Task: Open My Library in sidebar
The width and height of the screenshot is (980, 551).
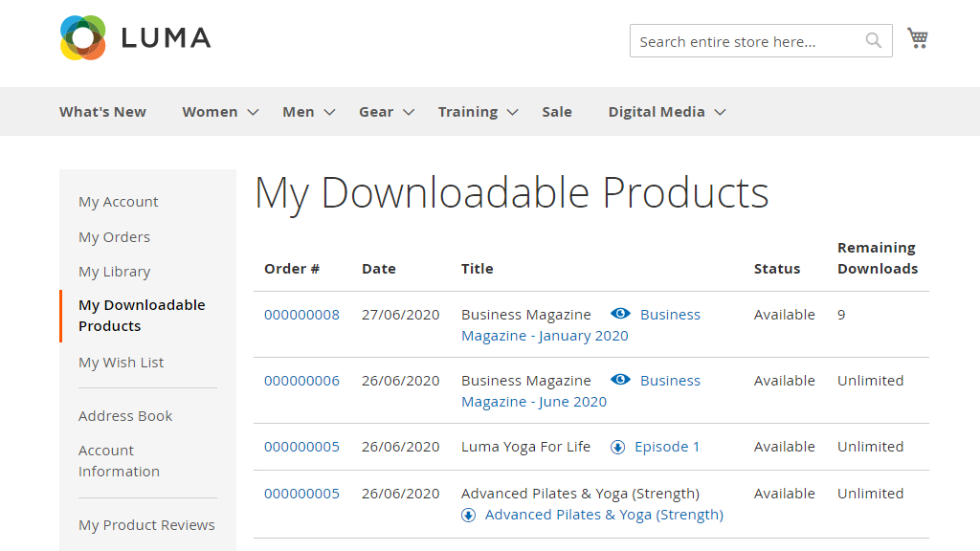Action: pos(115,272)
